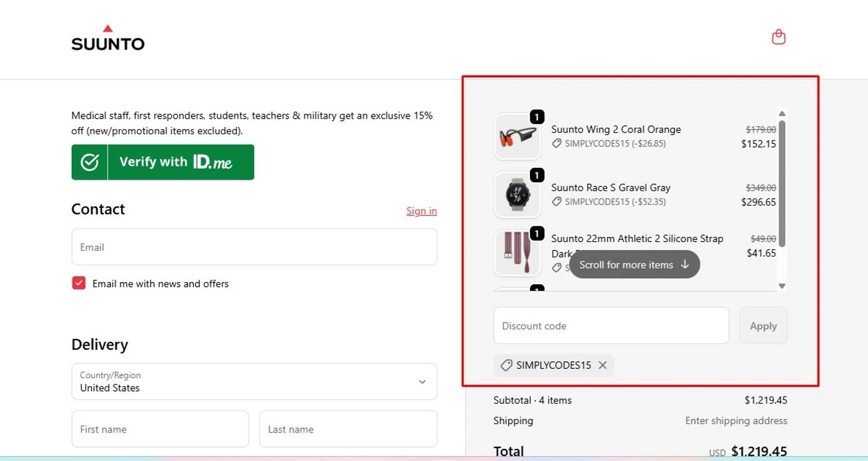Focus the Email input field
This screenshot has height=461, width=868.
point(254,247)
